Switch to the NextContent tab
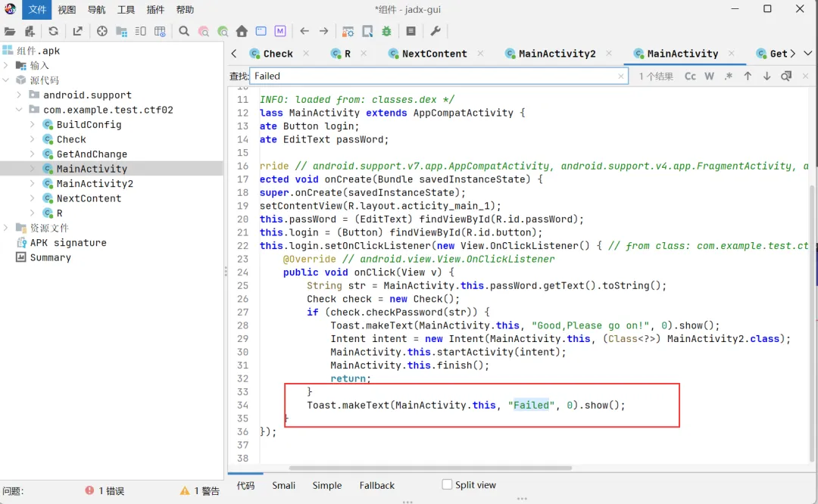Viewport: 818px width, 504px height. coord(434,54)
